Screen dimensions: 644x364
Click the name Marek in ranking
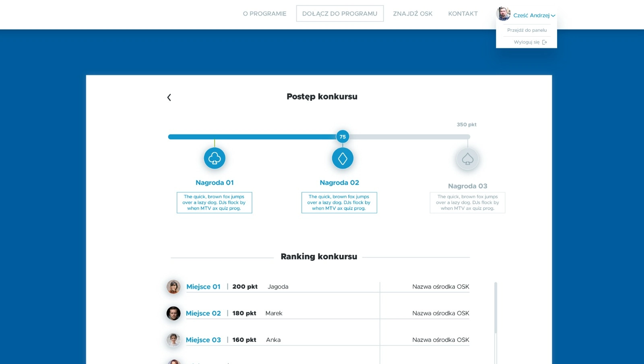(x=274, y=313)
